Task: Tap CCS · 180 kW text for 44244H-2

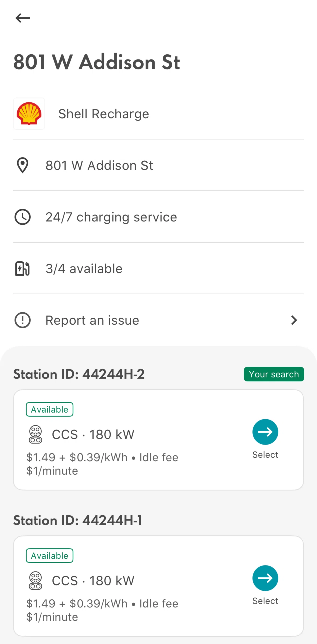Action: pyautogui.click(x=93, y=434)
